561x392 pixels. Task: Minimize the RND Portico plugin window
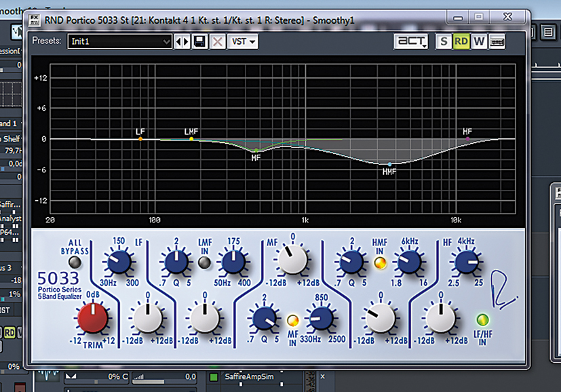click(458, 17)
